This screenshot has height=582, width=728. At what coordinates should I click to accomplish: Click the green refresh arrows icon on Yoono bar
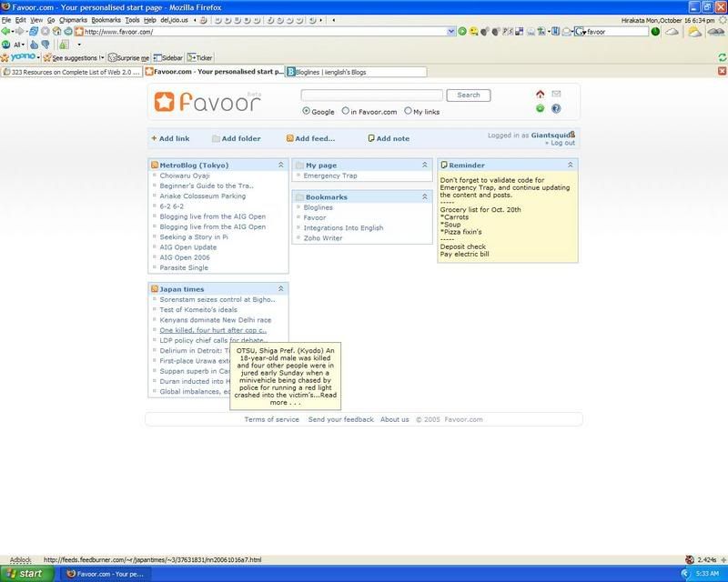(723, 57)
